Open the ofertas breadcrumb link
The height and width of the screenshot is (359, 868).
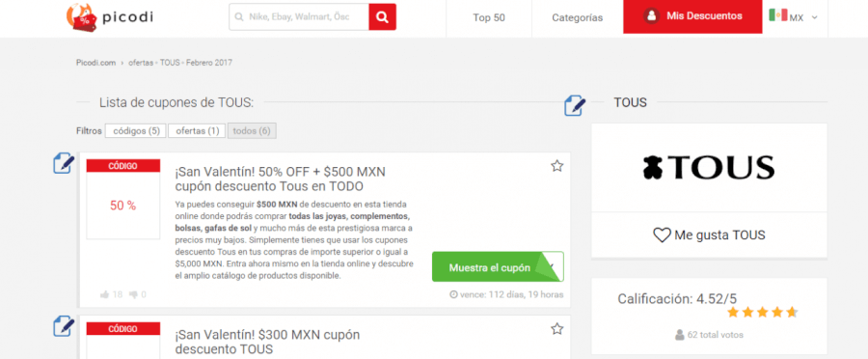coord(141,63)
